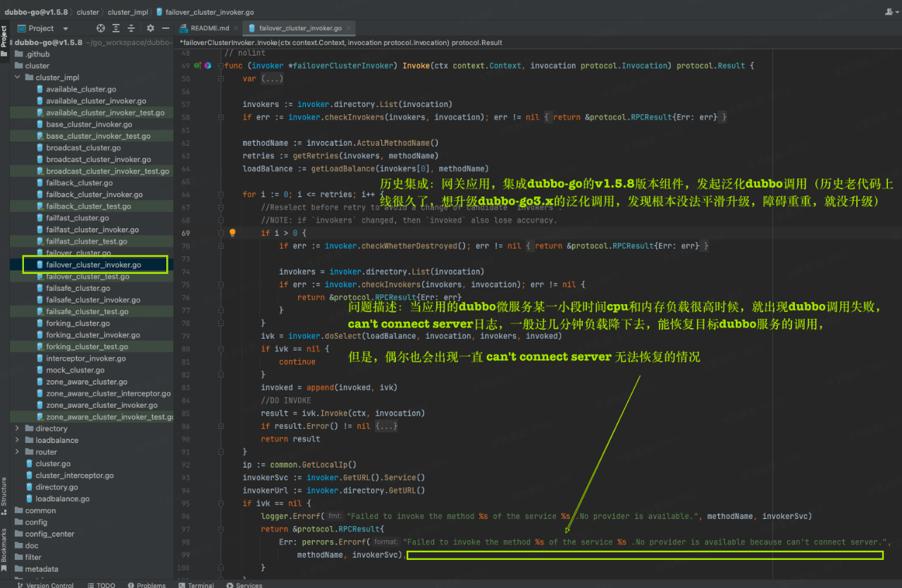Toggle fold marker beside func Invoke line 49
902x588 pixels.
(x=220, y=65)
